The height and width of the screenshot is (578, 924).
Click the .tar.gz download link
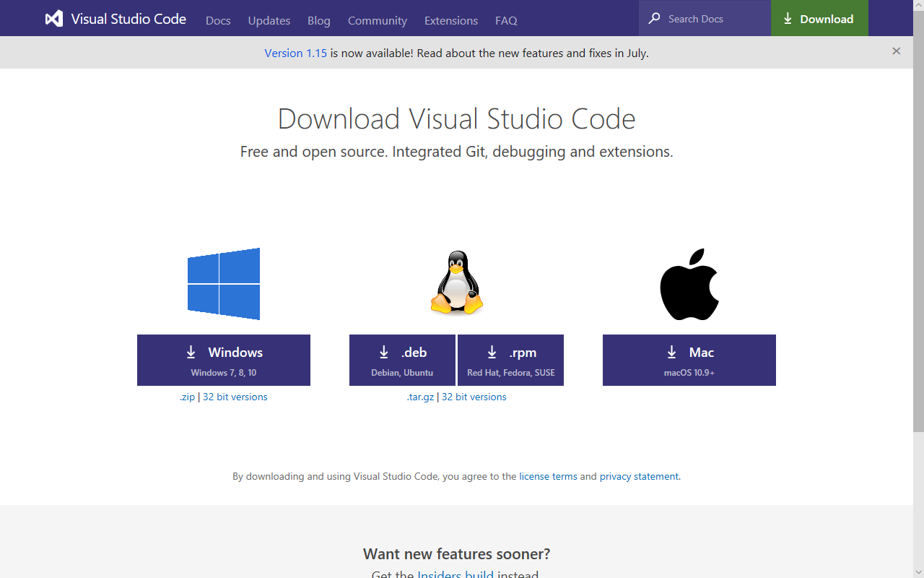[421, 397]
